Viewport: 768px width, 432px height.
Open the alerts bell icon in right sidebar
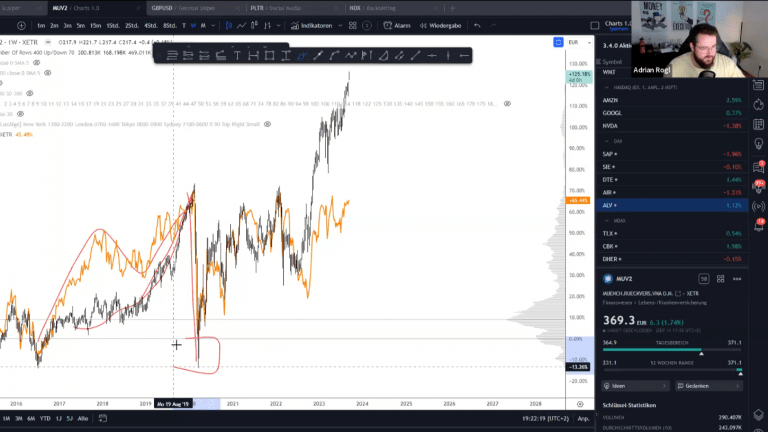coord(759,226)
